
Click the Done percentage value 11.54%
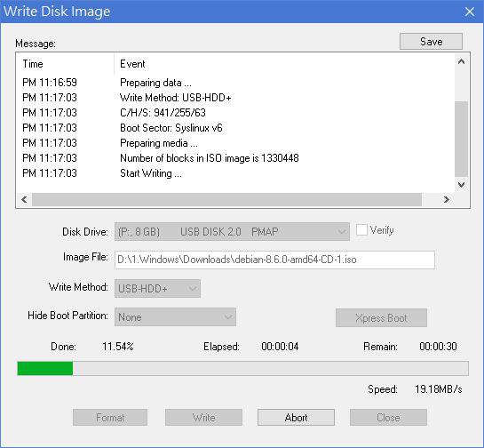coord(118,347)
